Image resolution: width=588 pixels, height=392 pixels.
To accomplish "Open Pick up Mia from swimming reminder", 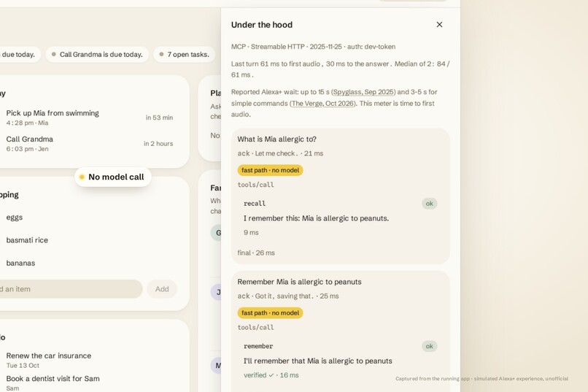I will [88, 118].
